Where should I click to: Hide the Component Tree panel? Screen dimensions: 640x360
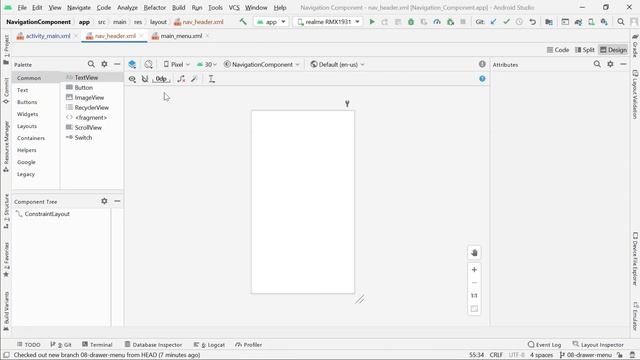click(117, 201)
